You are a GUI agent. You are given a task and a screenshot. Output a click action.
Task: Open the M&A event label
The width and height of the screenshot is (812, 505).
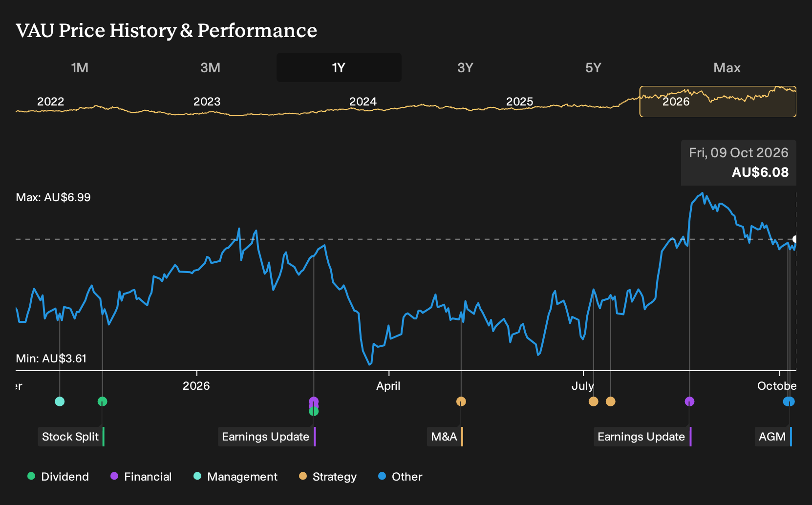(x=445, y=437)
